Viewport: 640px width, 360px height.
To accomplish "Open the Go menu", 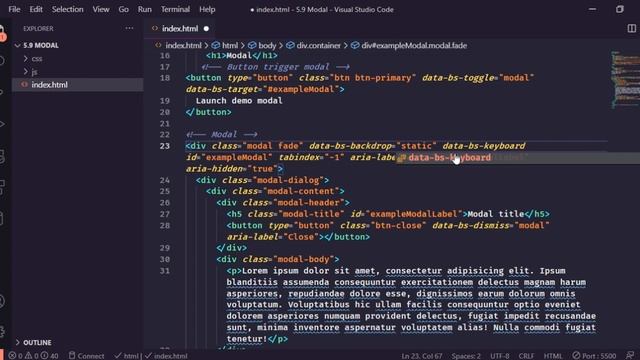I will [x=123, y=9].
